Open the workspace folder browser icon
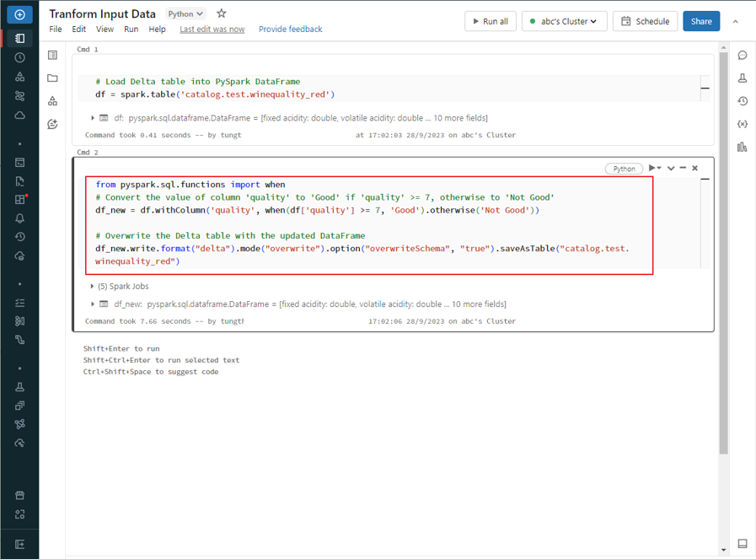Screen dimensions: 756x559 click(52, 78)
